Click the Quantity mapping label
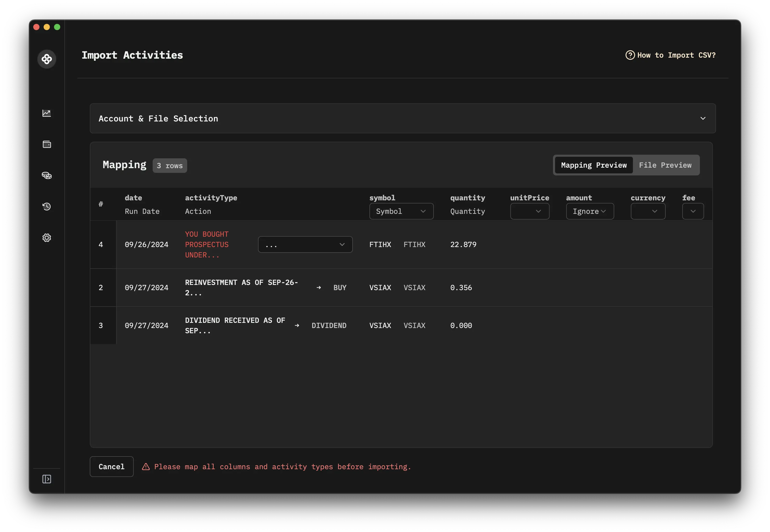Viewport: 770px width, 532px height. click(468, 211)
